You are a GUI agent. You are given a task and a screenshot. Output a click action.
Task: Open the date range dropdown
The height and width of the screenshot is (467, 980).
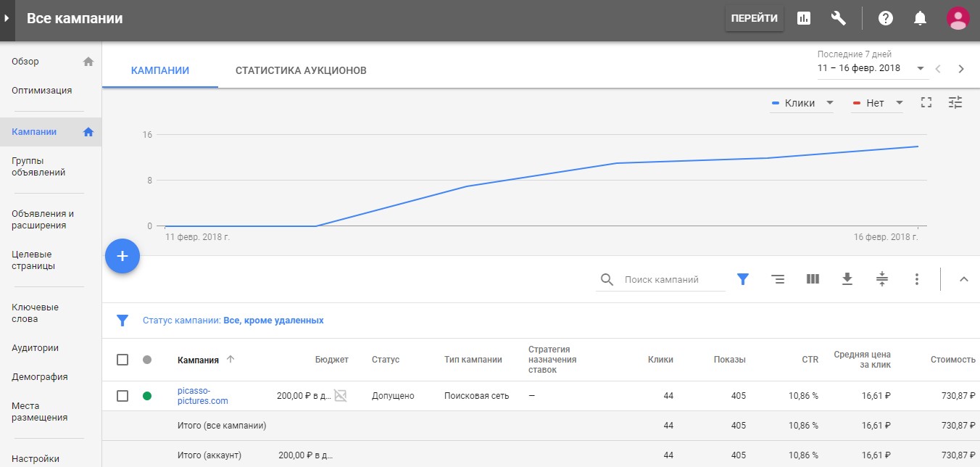click(x=871, y=68)
